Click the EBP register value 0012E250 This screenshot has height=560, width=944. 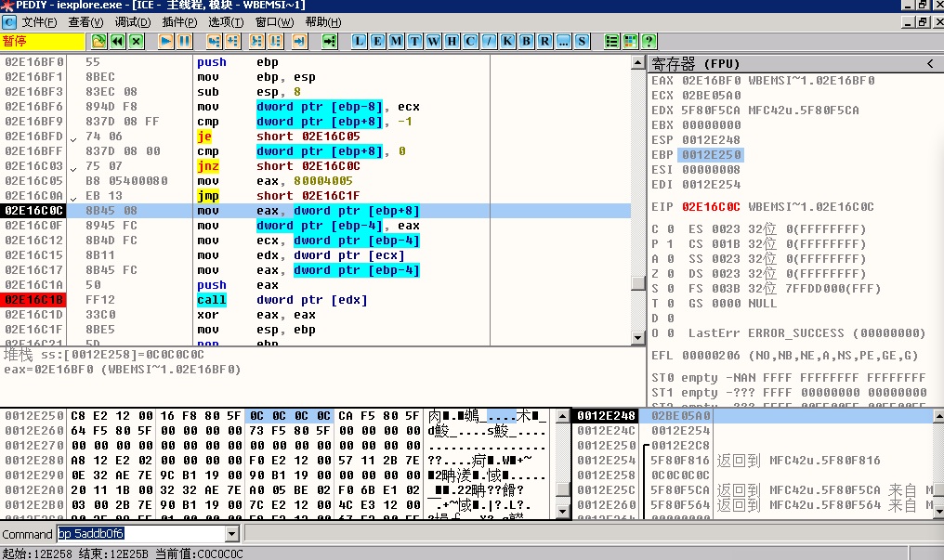point(711,154)
